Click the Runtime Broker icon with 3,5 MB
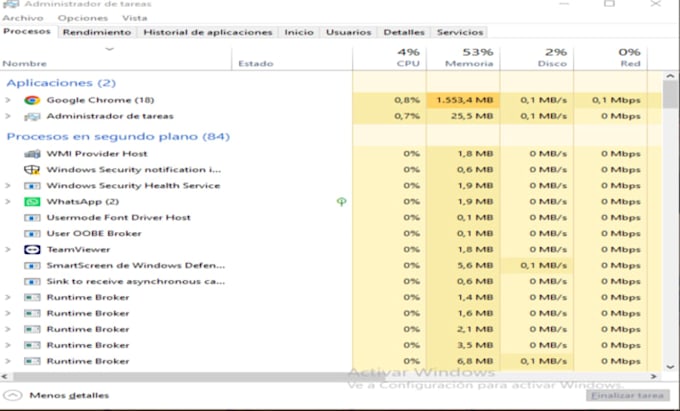This screenshot has width=680, height=411. [32, 346]
